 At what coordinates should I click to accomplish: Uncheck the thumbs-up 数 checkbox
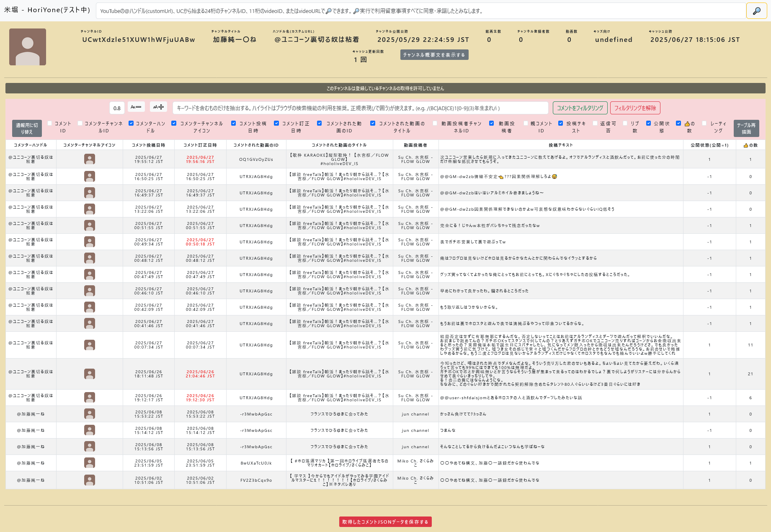coord(678,123)
